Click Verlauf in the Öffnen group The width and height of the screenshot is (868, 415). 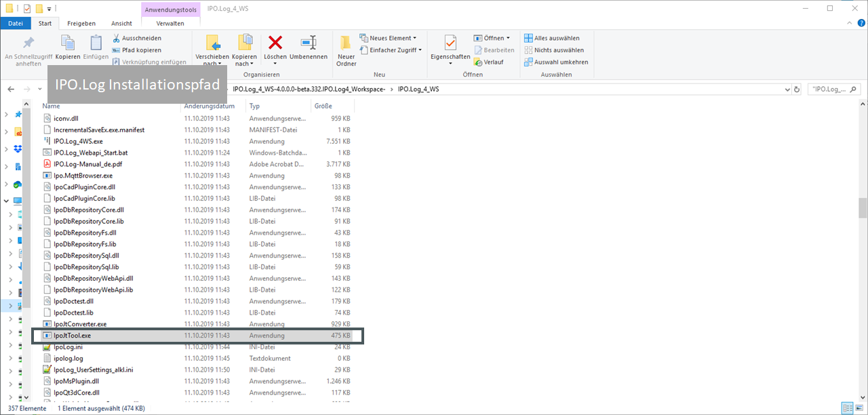coord(489,62)
